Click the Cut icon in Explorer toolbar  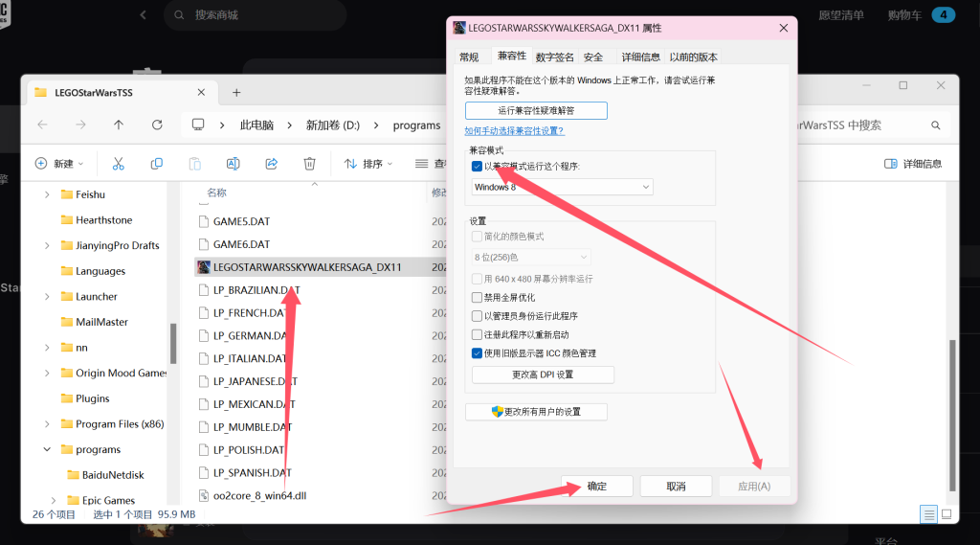pos(118,164)
